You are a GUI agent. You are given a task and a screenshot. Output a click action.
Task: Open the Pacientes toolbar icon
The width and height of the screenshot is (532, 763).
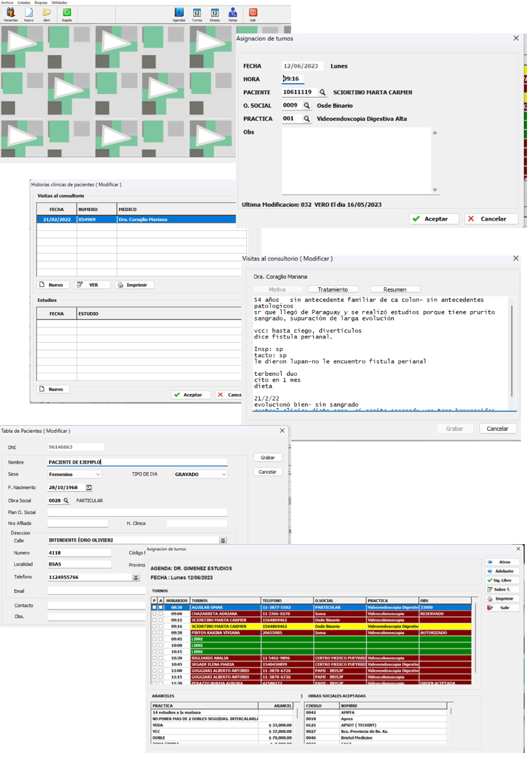[10, 13]
